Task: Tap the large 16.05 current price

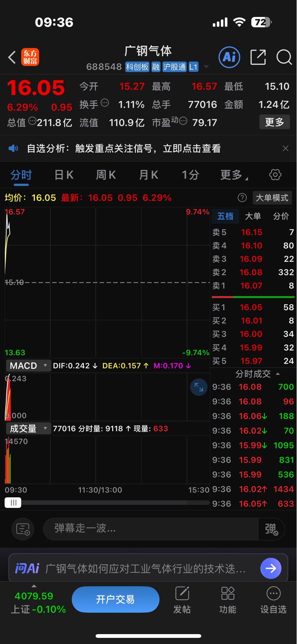Action: 36,88
